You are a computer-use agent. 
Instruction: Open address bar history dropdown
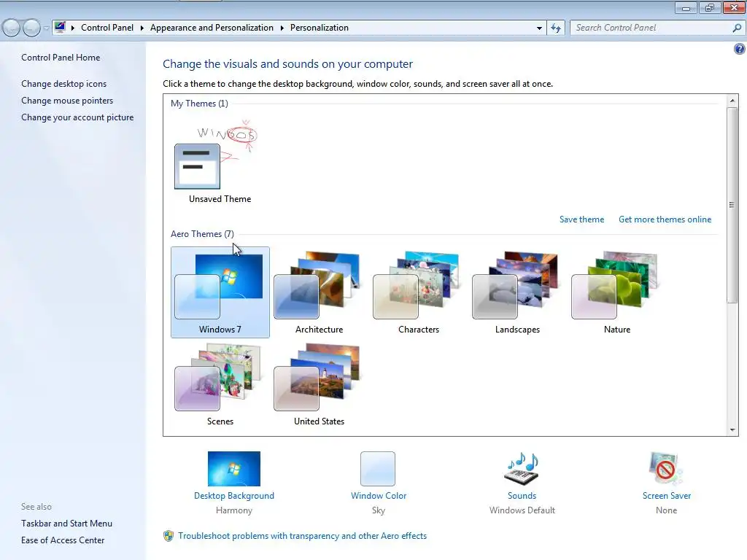[x=539, y=28]
